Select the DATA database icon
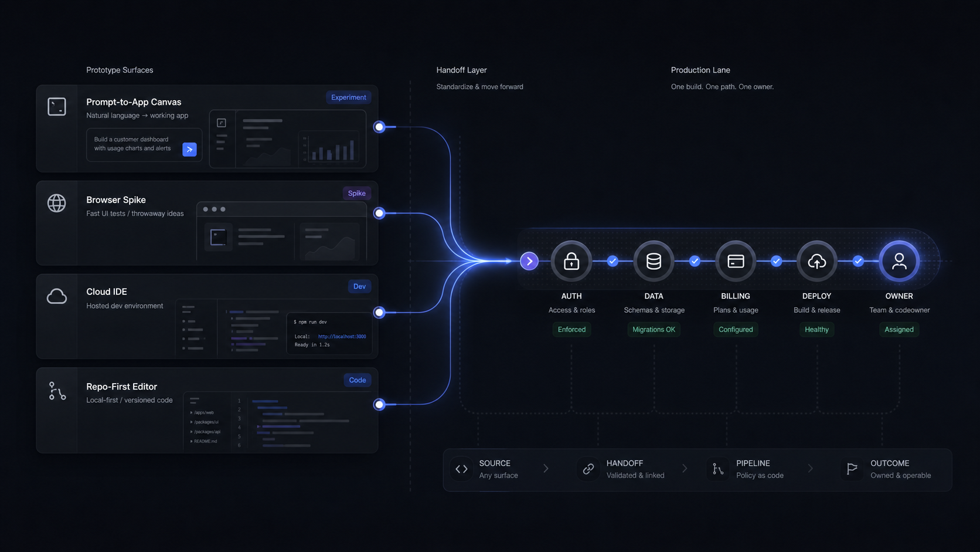This screenshot has width=980, height=552. [654, 261]
